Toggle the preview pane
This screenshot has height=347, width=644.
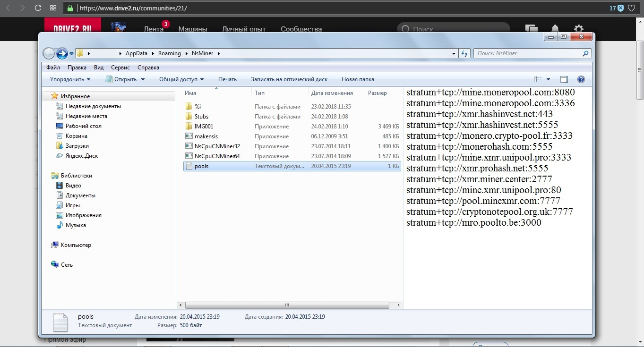[563, 79]
